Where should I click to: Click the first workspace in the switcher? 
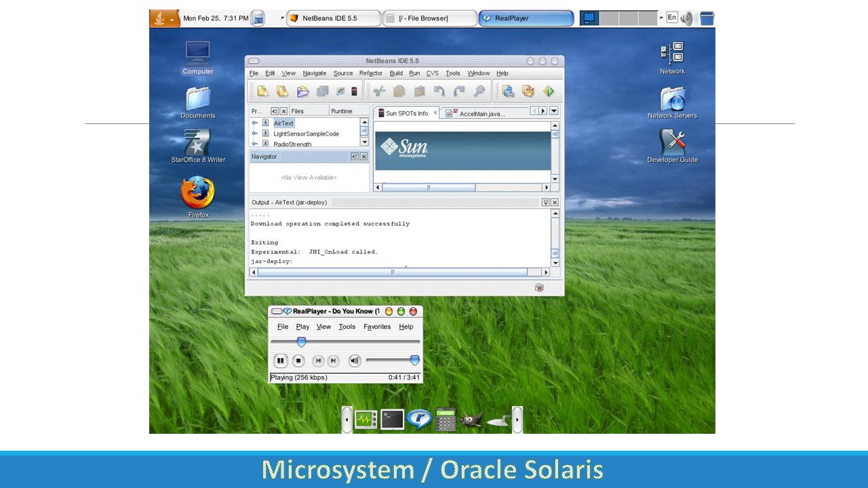pyautogui.click(x=589, y=18)
